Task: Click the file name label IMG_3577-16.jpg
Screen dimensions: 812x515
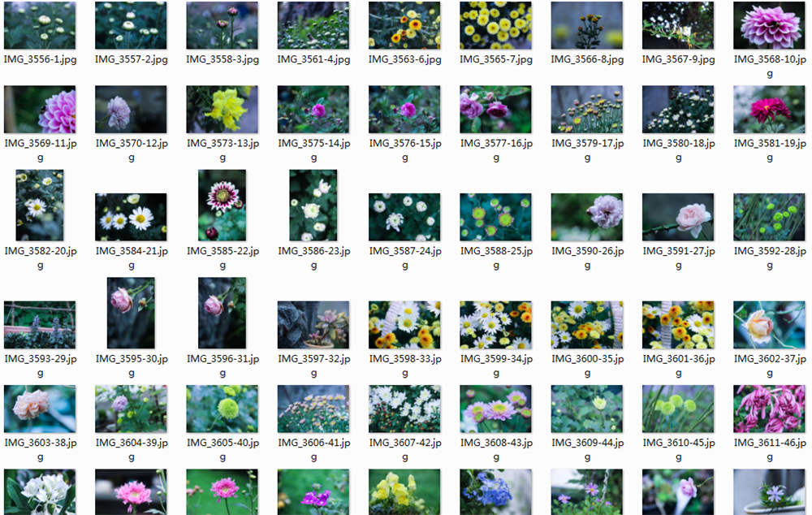Action: [496, 149]
